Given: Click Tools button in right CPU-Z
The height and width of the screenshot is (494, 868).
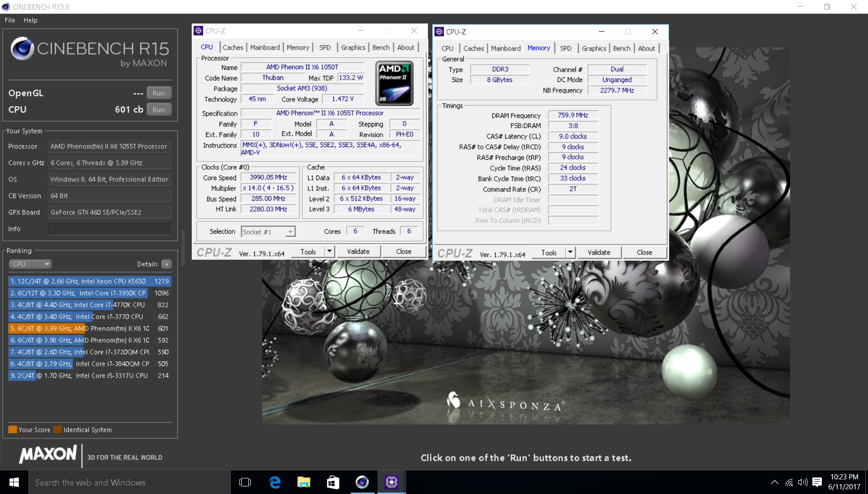Looking at the screenshot, I should point(549,252).
